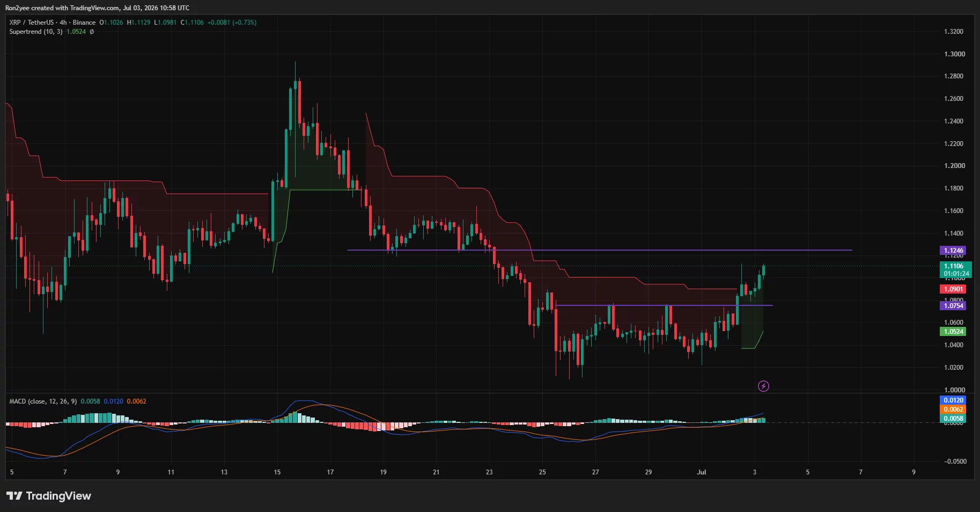Viewport: 980px width, 512px height.
Task: Click the 1.3000 price axis label
Action: coord(953,54)
